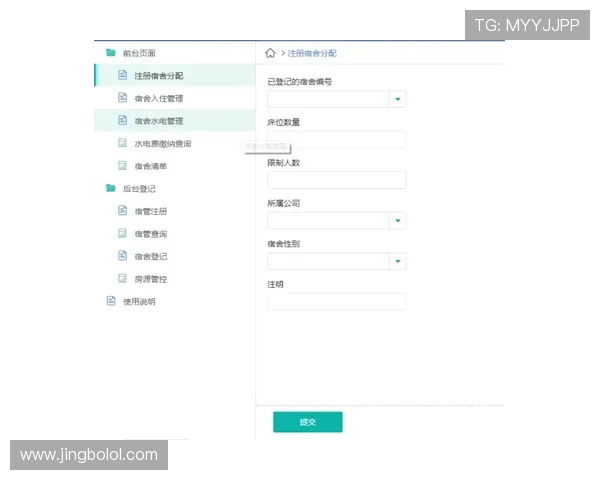Click the document icon beside 宿舍登记

[x=122, y=256]
